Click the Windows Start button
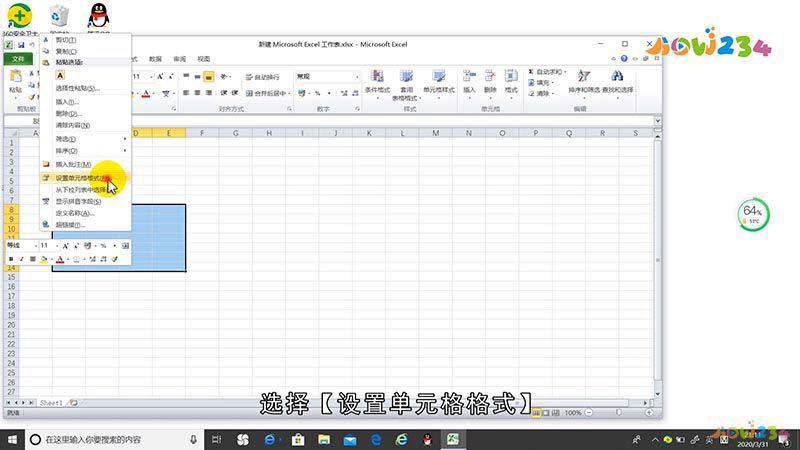 [12, 439]
